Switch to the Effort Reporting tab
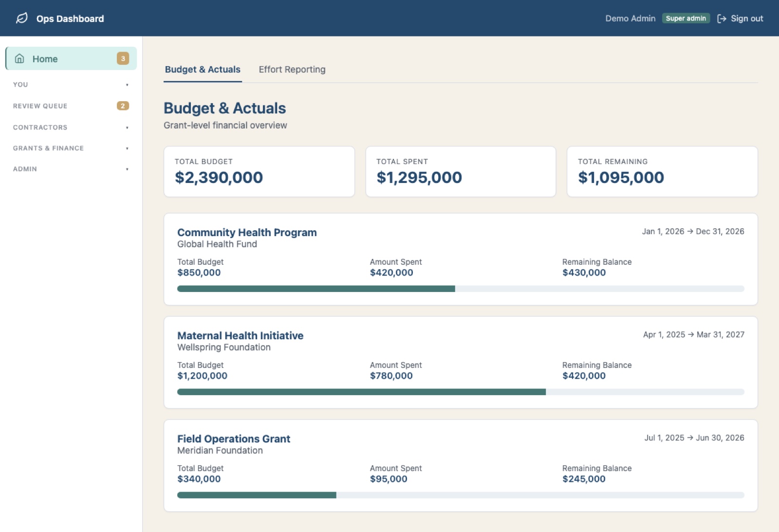Image resolution: width=779 pixels, height=532 pixels. click(x=292, y=70)
